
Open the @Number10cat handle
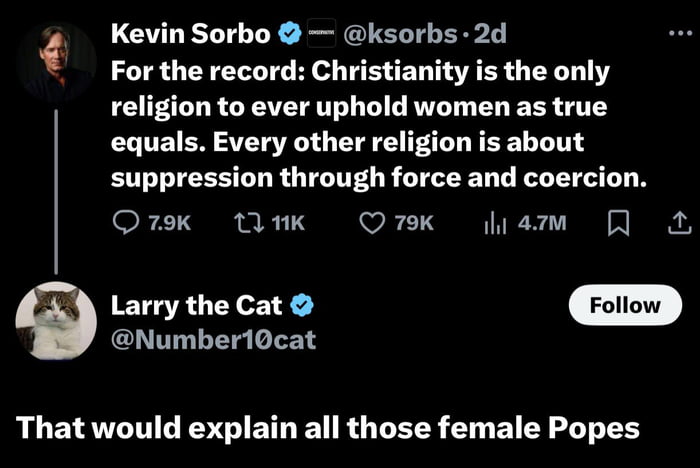[212, 340]
